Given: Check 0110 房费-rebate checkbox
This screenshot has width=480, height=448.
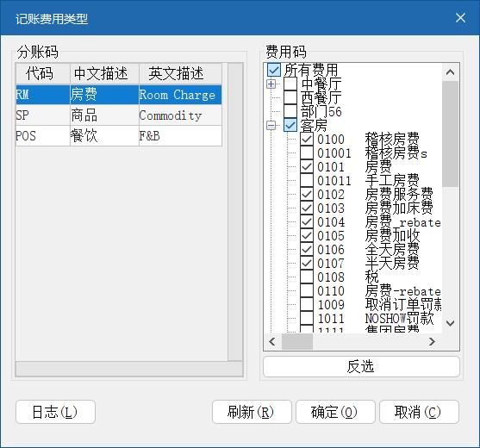Looking at the screenshot, I should pos(307,290).
